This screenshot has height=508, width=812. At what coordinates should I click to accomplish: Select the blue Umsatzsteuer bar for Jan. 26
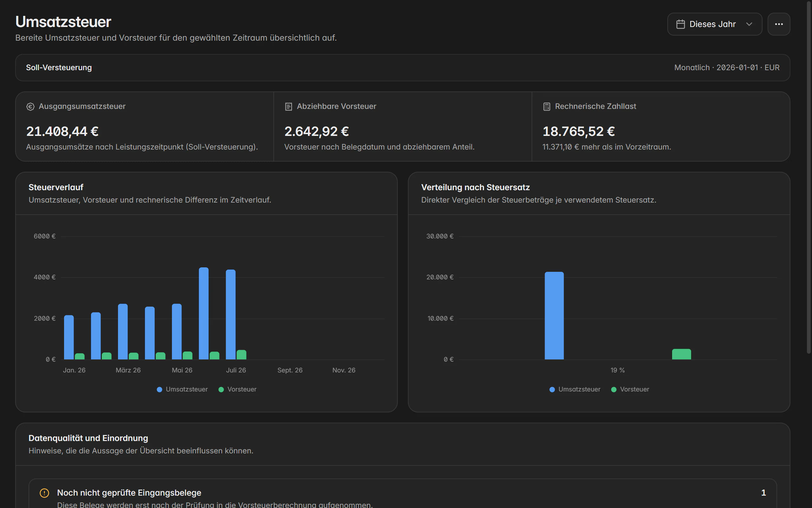click(69, 337)
